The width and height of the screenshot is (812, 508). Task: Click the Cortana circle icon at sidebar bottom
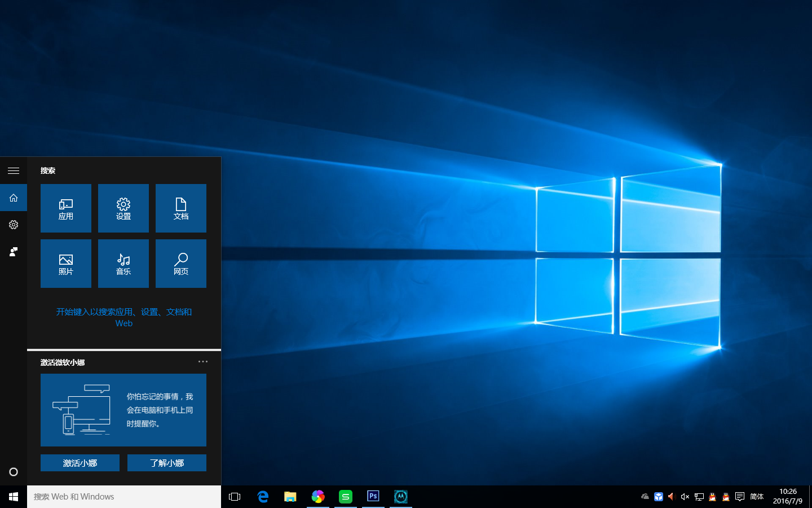tap(14, 472)
